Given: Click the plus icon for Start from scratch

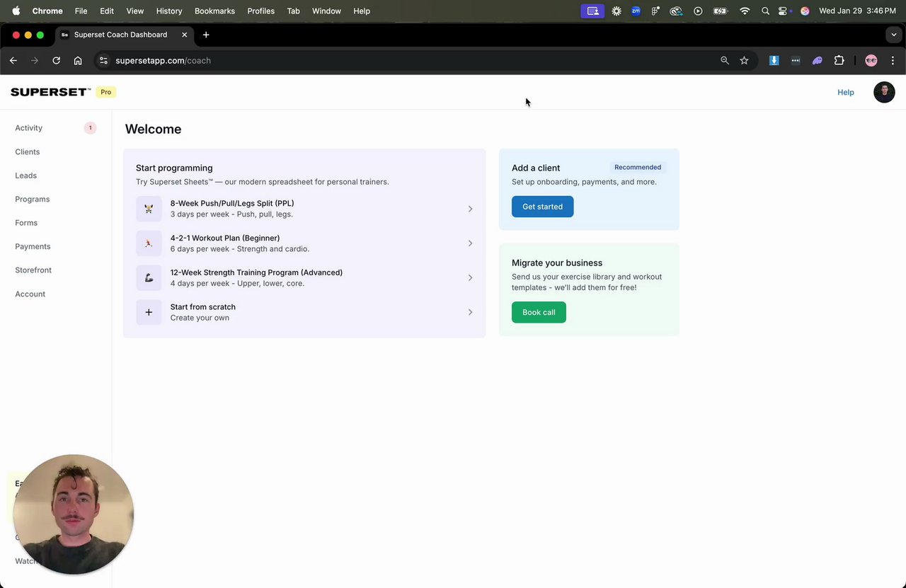Looking at the screenshot, I should click(x=149, y=312).
